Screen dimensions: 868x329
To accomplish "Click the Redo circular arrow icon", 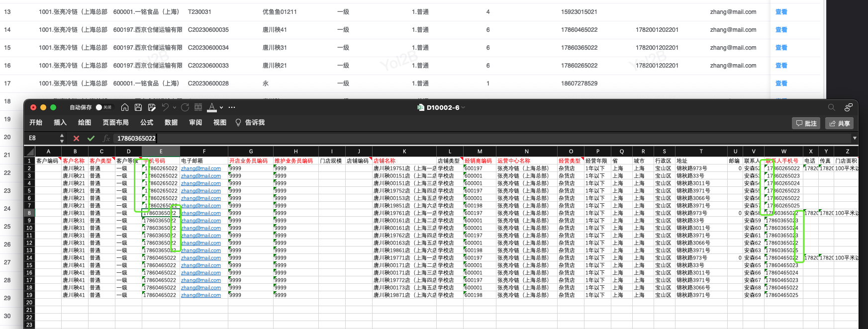I will point(185,107).
